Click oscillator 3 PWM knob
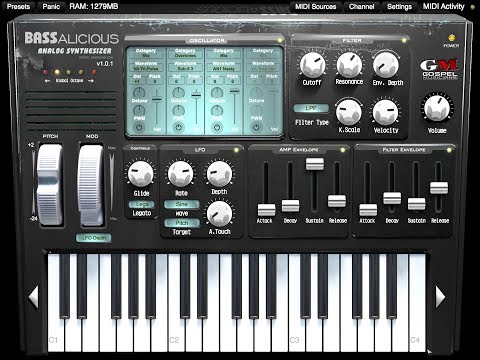Screen dimensions: 480x360 pyautogui.click(x=217, y=110)
